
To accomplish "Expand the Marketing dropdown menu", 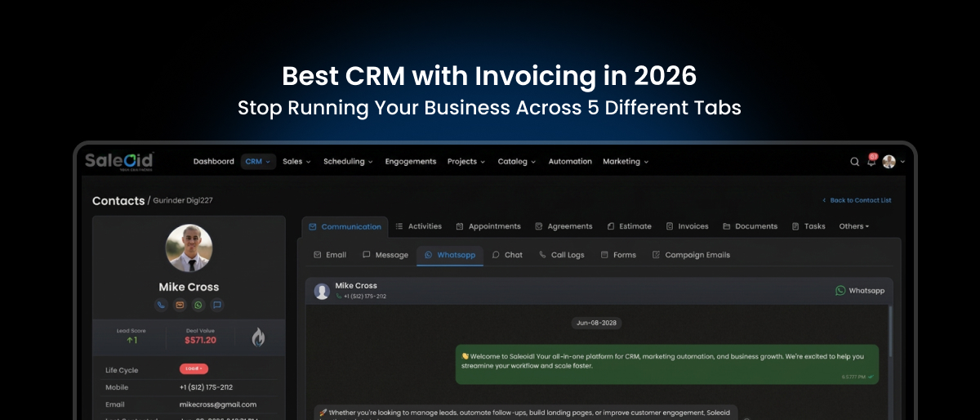I will pos(626,162).
